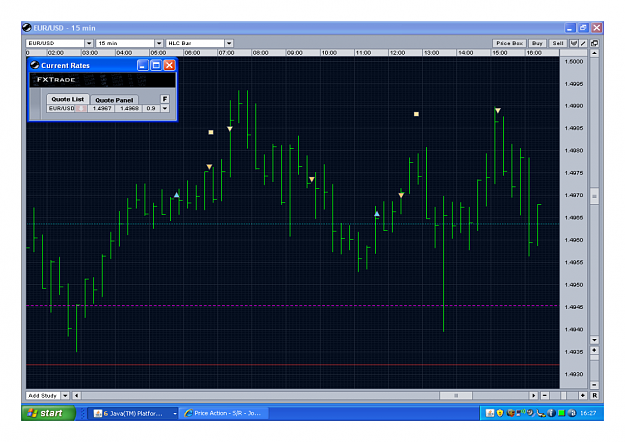Click the vertical scrollbar thumb on the chart's right edge

(x=594, y=196)
